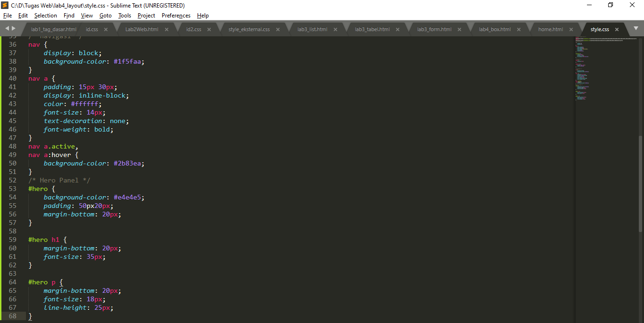
Task: Open the Help menu
Action: coord(203,16)
